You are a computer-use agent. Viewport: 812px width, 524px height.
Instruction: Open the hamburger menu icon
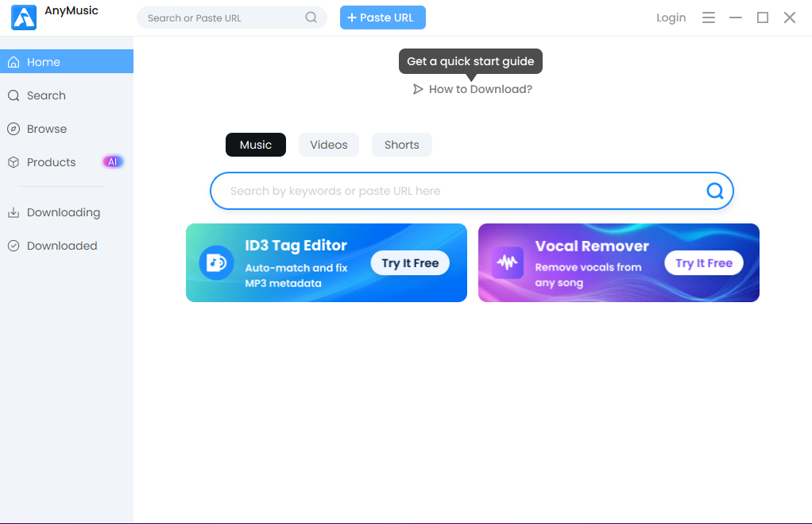709,17
